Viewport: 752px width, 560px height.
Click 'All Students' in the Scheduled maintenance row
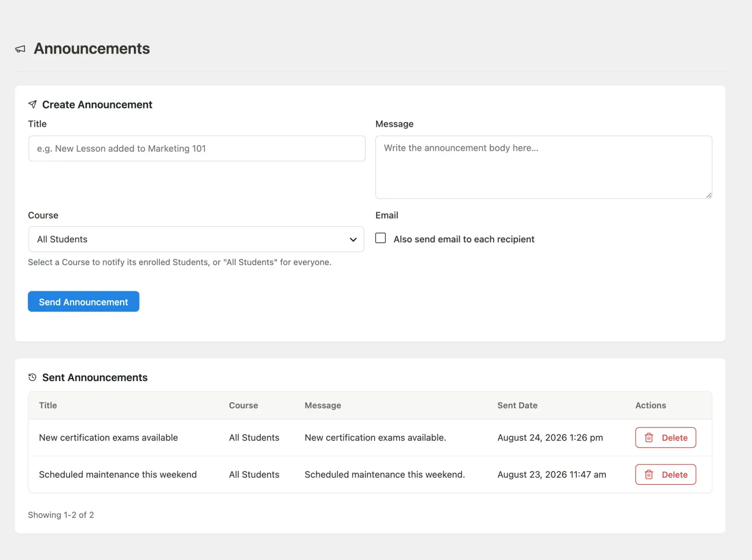pos(254,474)
